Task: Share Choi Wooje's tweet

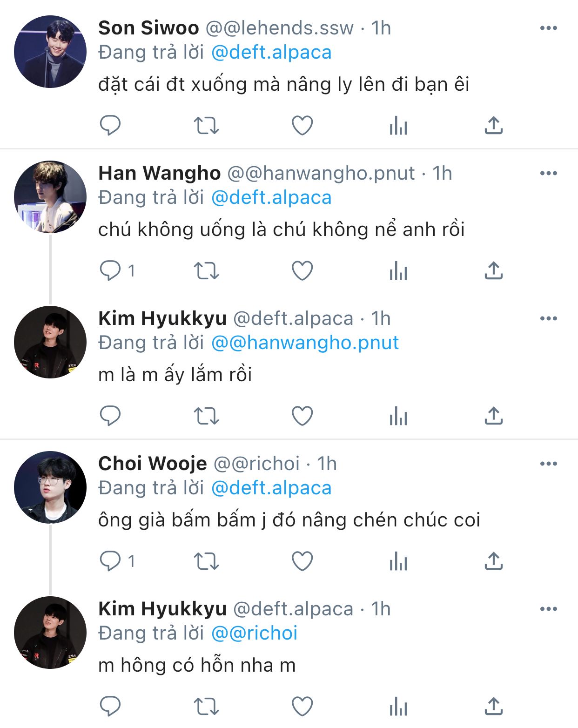Action: (494, 561)
